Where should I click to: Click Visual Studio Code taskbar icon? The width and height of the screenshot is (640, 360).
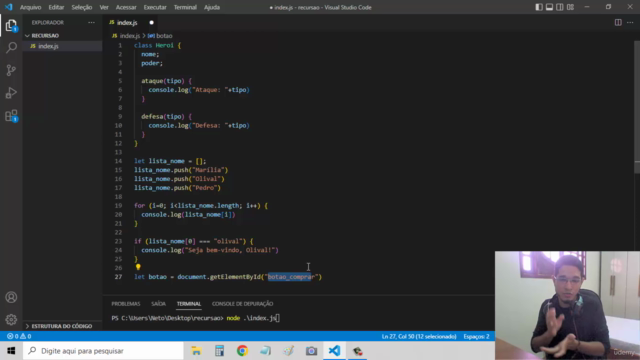click(334, 351)
